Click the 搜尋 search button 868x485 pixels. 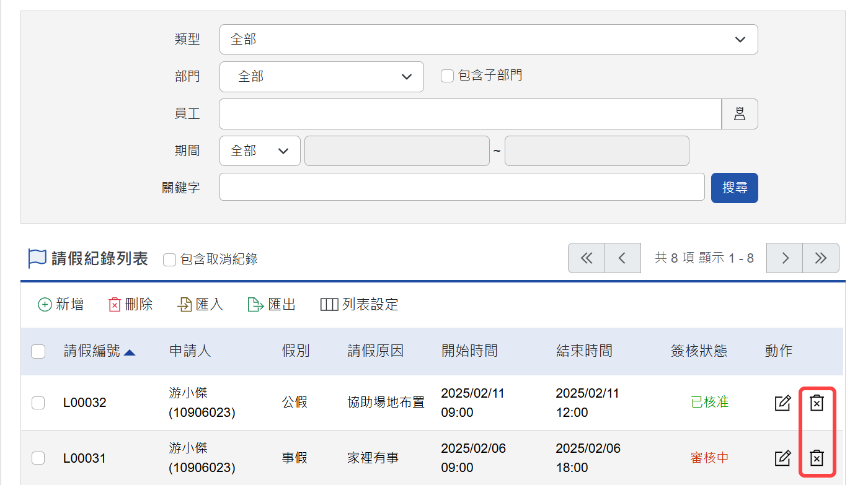coord(734,188)
